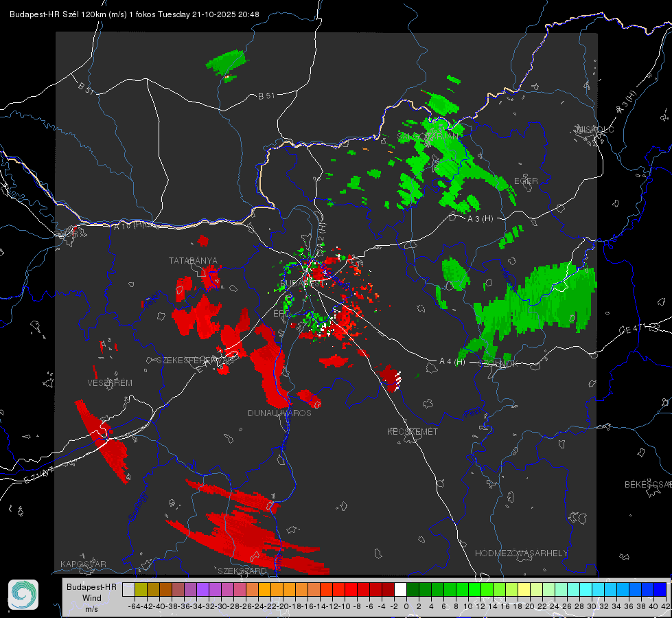Click the radar title text at top
The height and width of the screenshot is (618, 672).
(134, 14)
